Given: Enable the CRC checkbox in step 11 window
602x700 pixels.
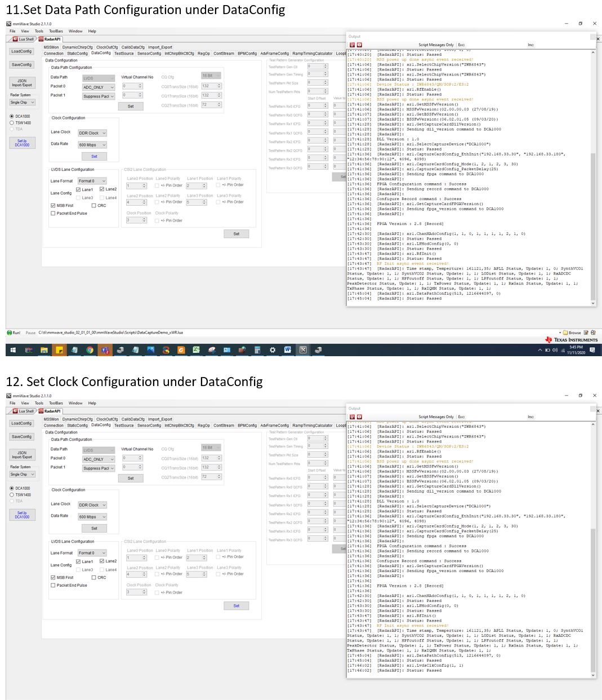Looking at the screenshot, I should 93,206.
